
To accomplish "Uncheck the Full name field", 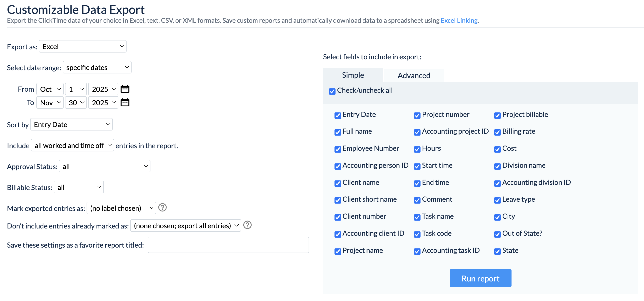I will click(338, 132).
